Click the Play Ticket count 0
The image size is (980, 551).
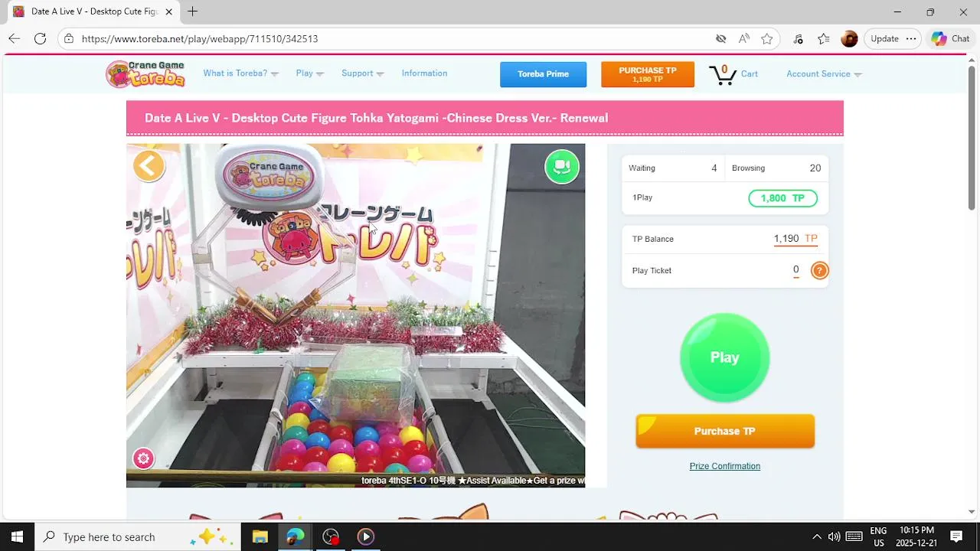coord(796,269)
